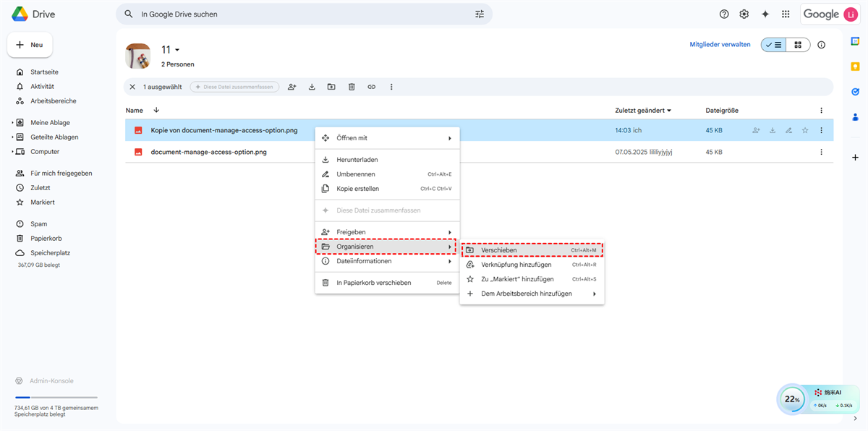868x431 pixels.
Task: Select Organisieren in the context menu
Action: tap(387, 247)
